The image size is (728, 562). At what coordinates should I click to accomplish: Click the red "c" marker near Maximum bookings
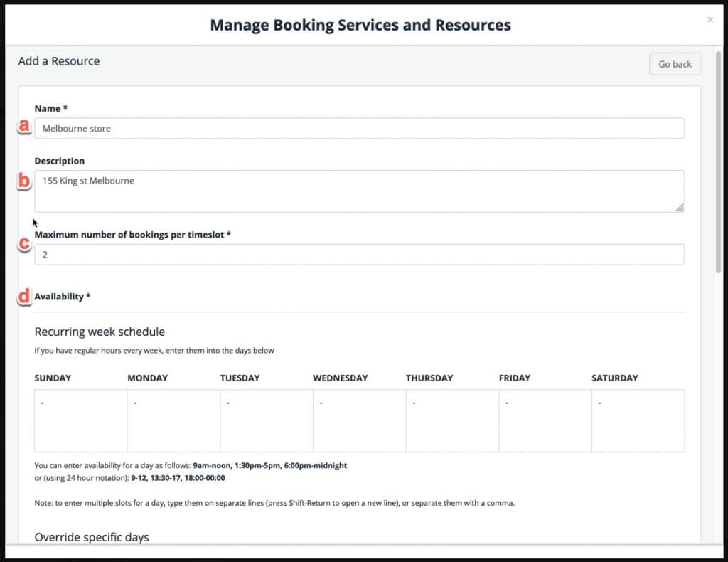pos(23,243)
